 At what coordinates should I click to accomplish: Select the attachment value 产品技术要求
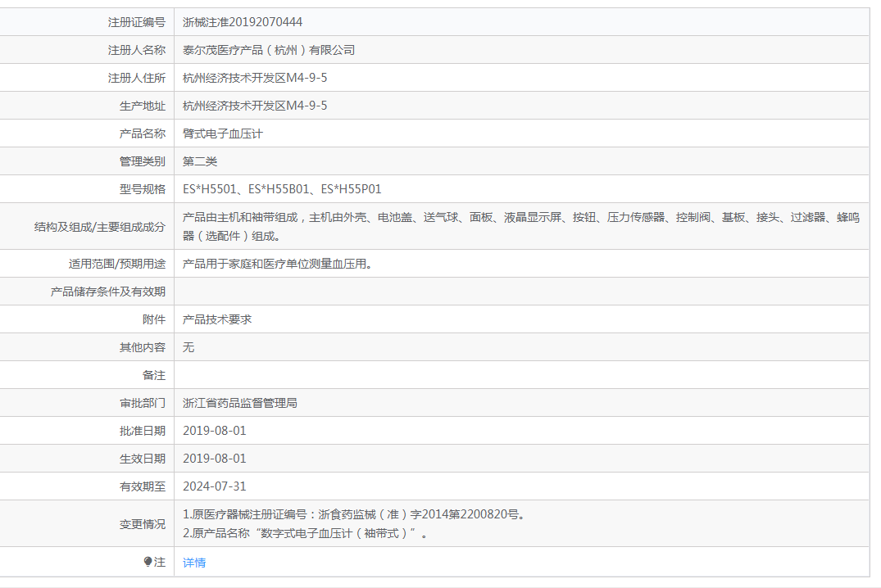(x=217, y=319)
